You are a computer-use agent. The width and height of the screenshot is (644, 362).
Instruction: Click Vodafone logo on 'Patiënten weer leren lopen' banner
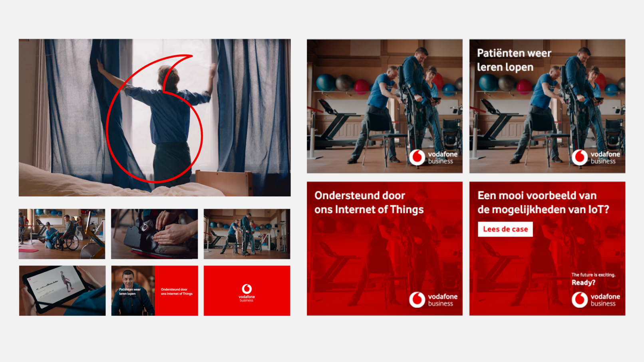(x=596, y=157)
